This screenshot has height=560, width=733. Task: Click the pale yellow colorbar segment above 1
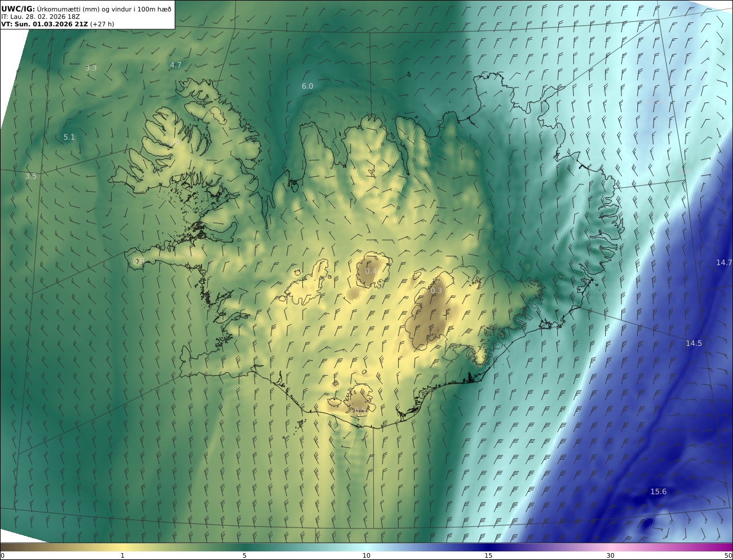(x=123, y=547)
